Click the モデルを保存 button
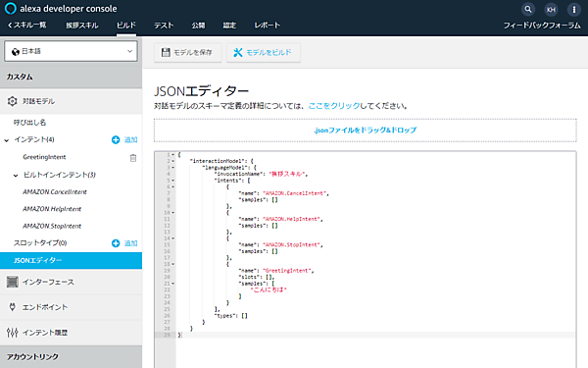The image size is (588, 368). [188, 52]
